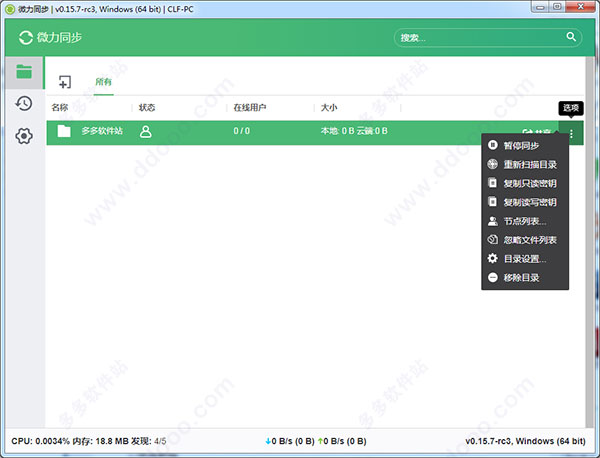Click the copy icon beside 复制只读密钥
This screenshot has height=458, width=600.
click(x=492, y=183)
